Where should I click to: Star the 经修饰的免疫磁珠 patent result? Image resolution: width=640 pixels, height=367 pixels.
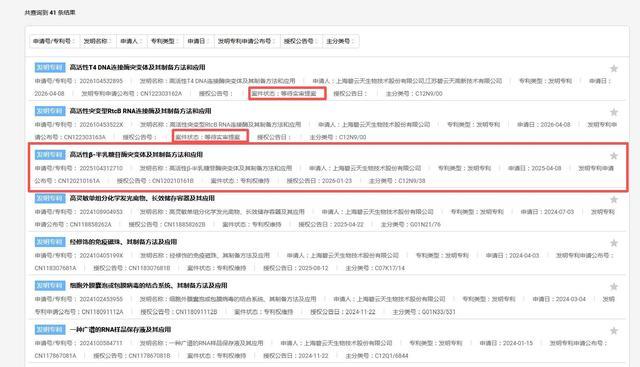(x=613, y=243)
